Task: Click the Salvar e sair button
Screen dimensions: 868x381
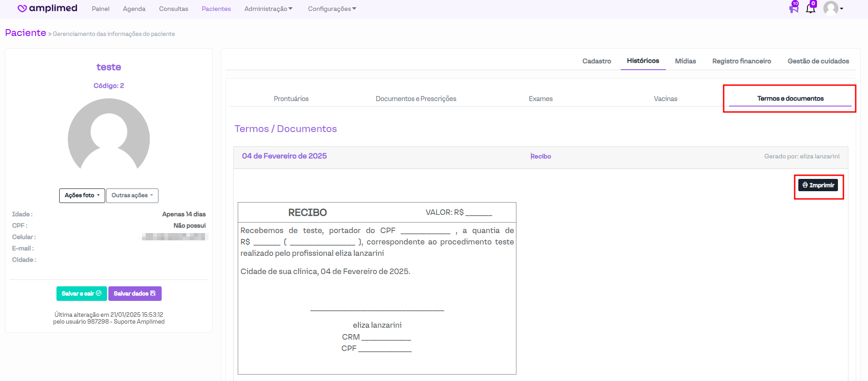Action: [82, 294]
